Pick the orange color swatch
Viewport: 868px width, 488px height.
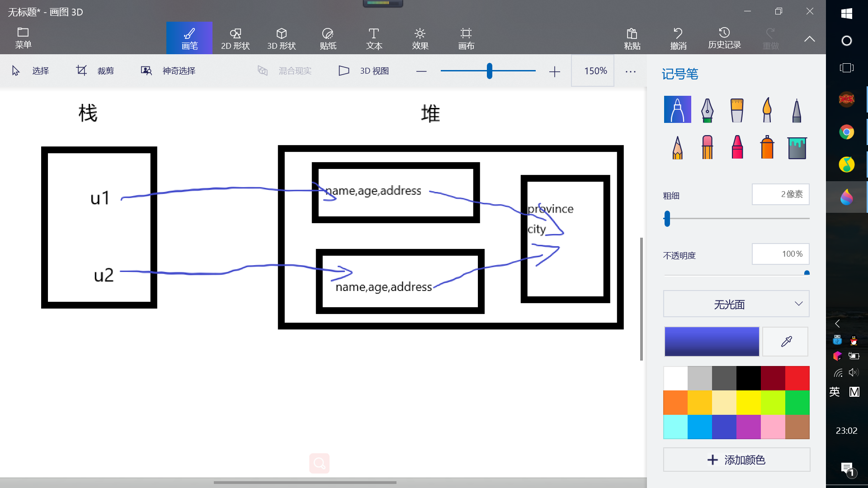pyautogui.click(x=675, y=403)
